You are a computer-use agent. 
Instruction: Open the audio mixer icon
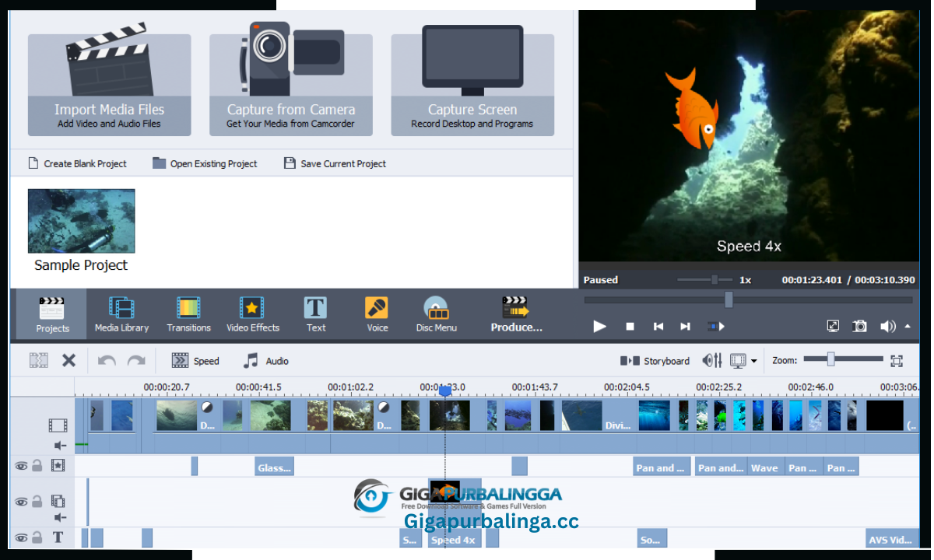point(712,361)
